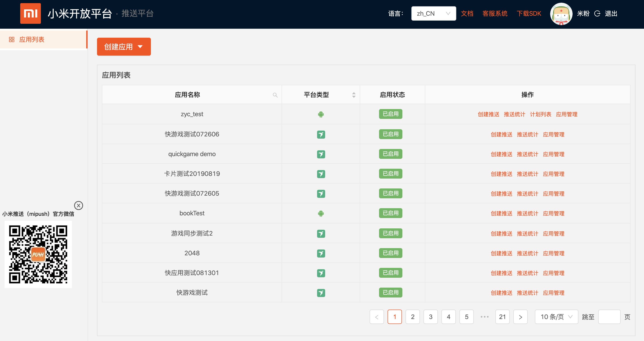The image size is (644, 341).
Task: Click the Xiaomi logo in the header
Action: [x=31, y=13]
